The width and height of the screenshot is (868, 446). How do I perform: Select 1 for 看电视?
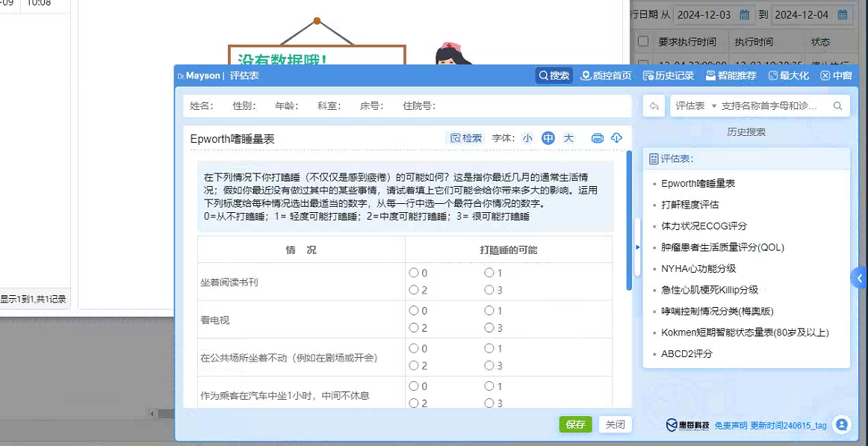(x=489, y=311)
